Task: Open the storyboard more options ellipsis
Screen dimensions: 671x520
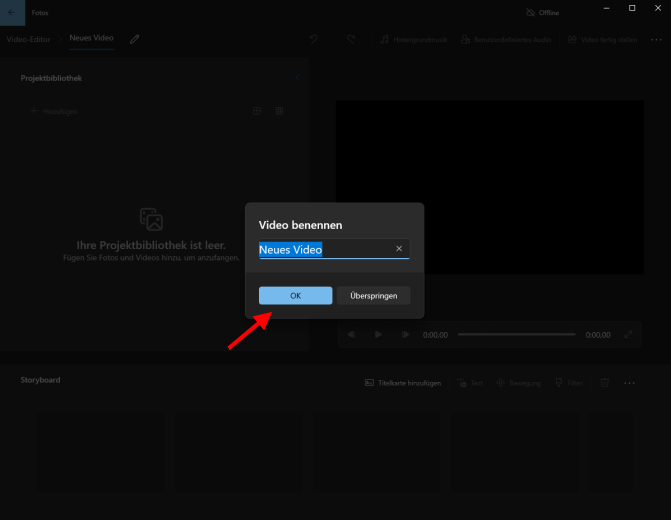Action: click(x=630, y=383)
